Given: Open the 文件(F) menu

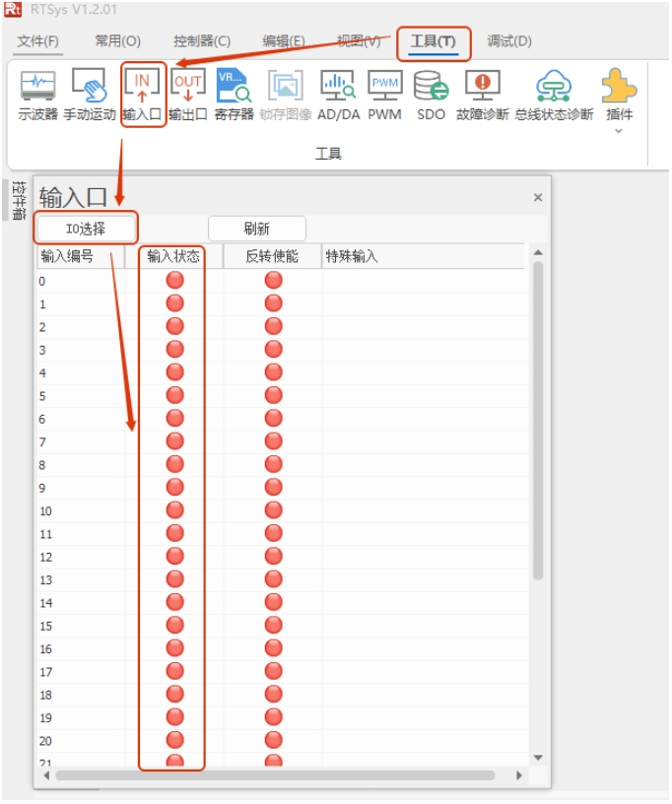Looking at the screenshot, I should click(x=37, y=41).
